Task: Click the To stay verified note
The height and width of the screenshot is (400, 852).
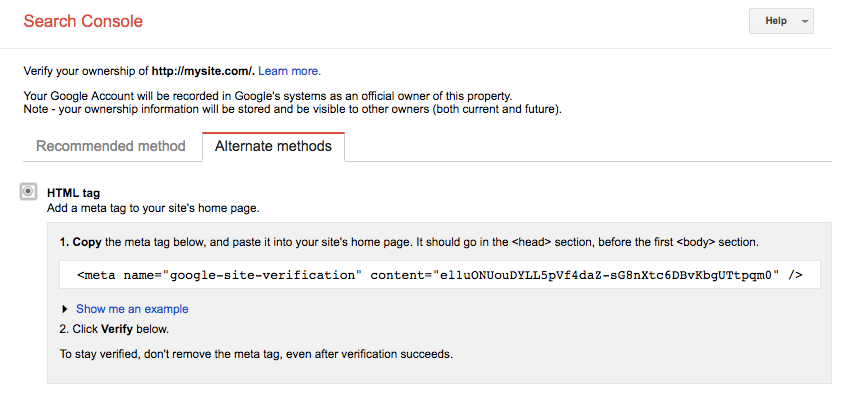Action: [256, 353]
